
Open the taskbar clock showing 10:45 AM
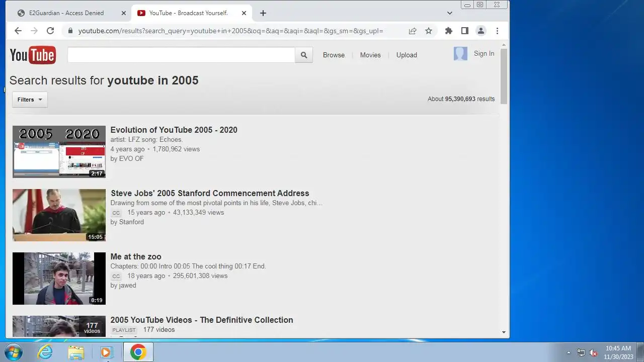tap(618, 352)
